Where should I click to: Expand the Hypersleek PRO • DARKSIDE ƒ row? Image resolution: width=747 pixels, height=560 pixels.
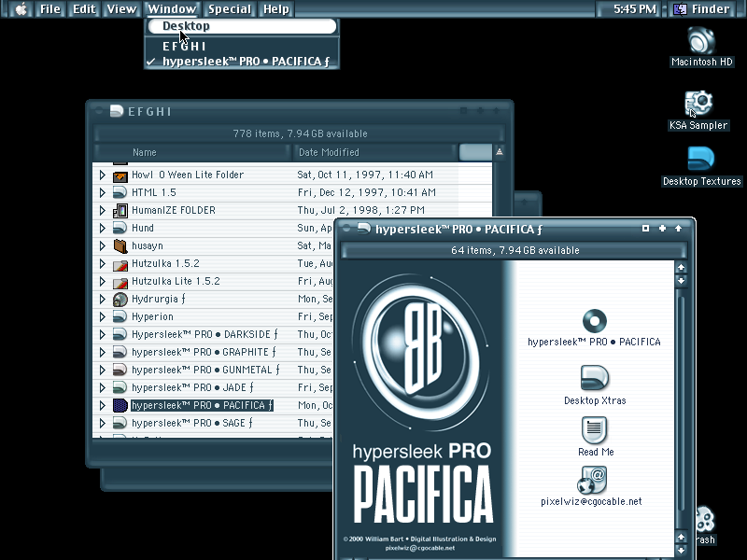coord(102,334)
